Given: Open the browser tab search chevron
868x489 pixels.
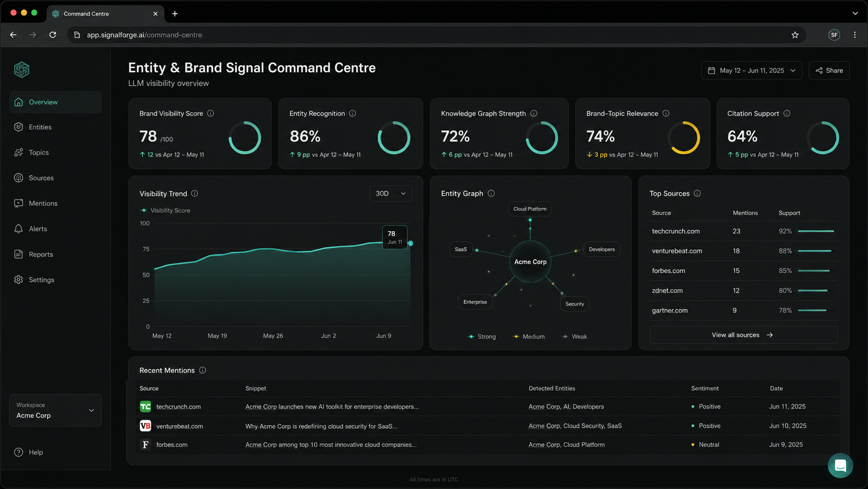Looking at the screenshot, I should 855,14.
